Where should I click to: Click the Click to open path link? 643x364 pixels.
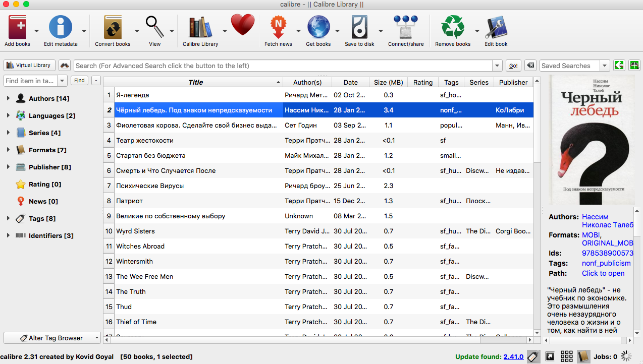click(603, 273)
